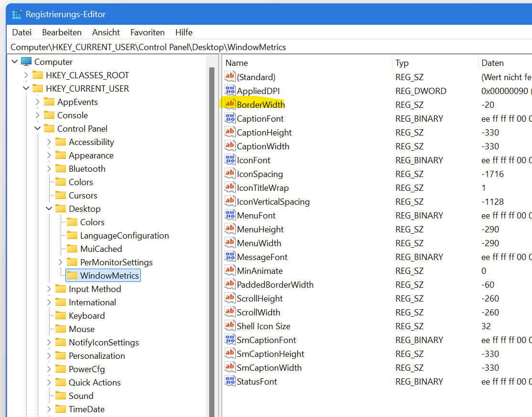The image size is (532, 417).
Task: Click the string icon beside BorderWidth
Action: tap(230, 104)
